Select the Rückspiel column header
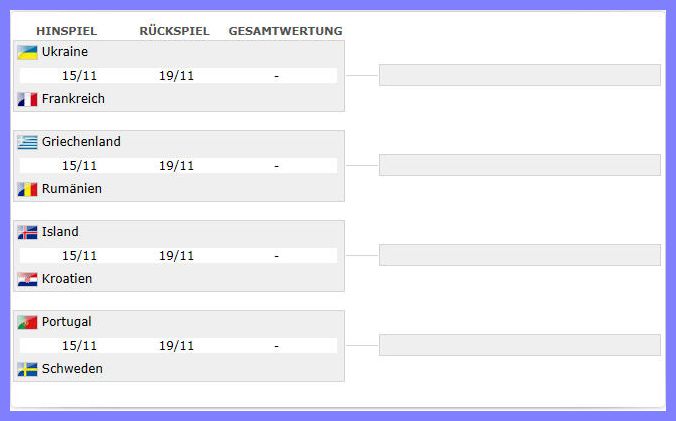Image resolution: width=676 pixels, height=421 pixels. pyautogui.click(x=174, y=31)
